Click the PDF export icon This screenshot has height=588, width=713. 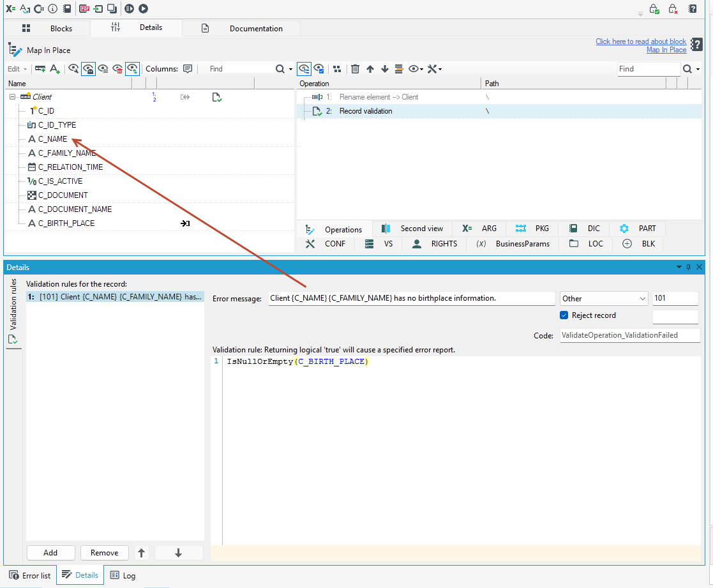[x=84, y=9]
